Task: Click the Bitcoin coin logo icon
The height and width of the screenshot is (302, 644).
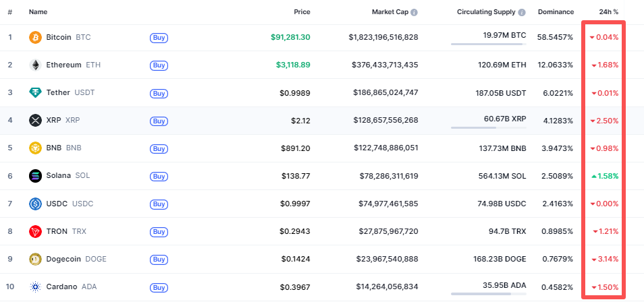Action: coord(35,37)
